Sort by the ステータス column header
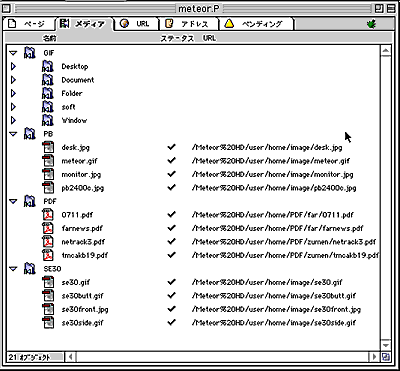 click(x=177, y=38)
